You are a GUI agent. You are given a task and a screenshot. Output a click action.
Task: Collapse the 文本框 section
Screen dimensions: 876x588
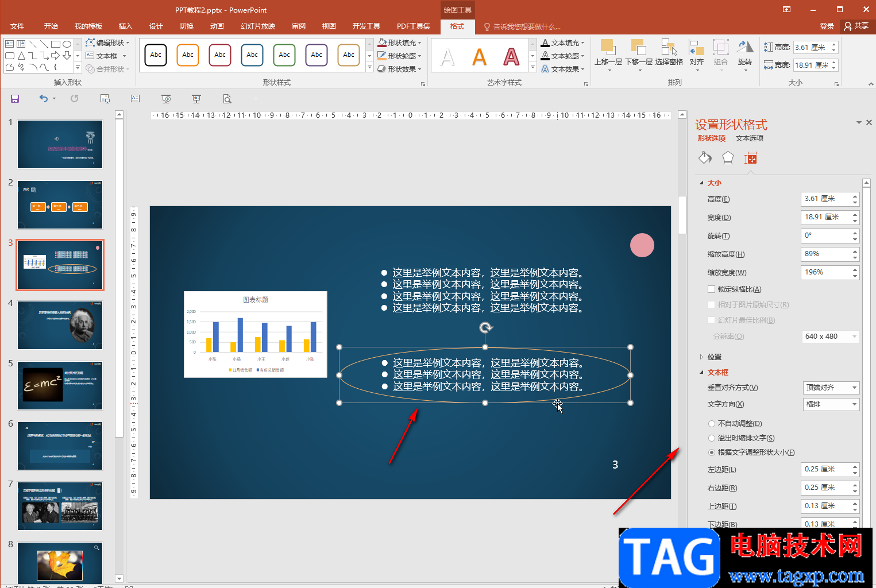(x=701, y=373)
